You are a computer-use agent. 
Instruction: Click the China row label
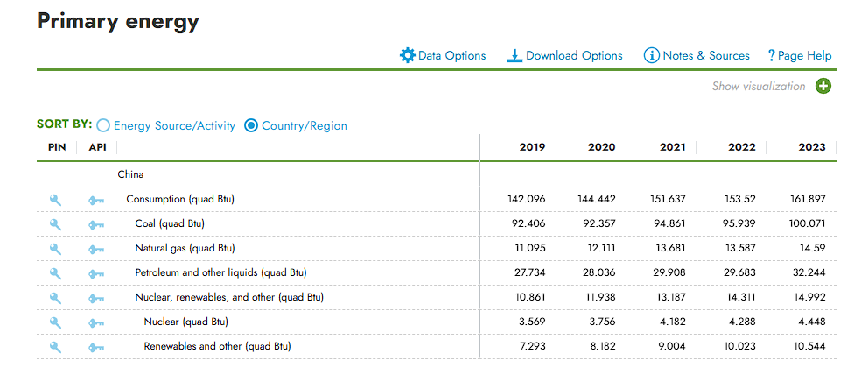click(x=131, y=174)
